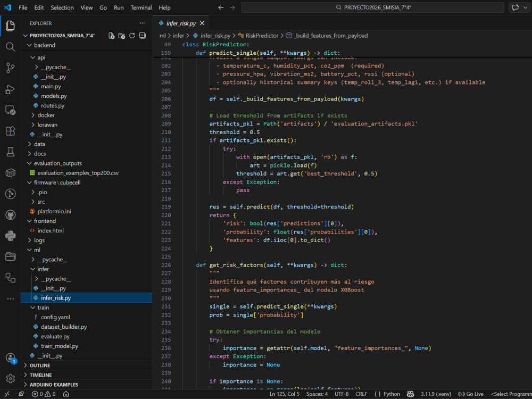Open the GitHub view in activity bar
The height and width of the screenshot is (399, 532).
coord(10,215)
